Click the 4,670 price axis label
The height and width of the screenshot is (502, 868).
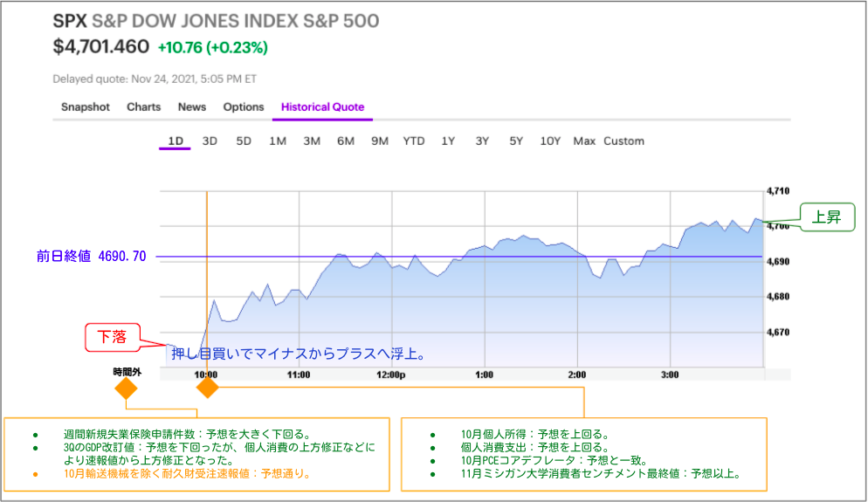[778, 332]
